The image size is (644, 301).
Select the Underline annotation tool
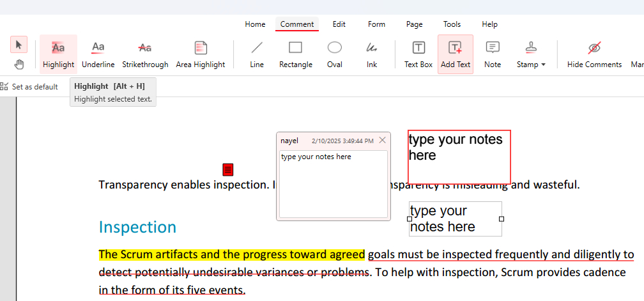click(98, 54)
